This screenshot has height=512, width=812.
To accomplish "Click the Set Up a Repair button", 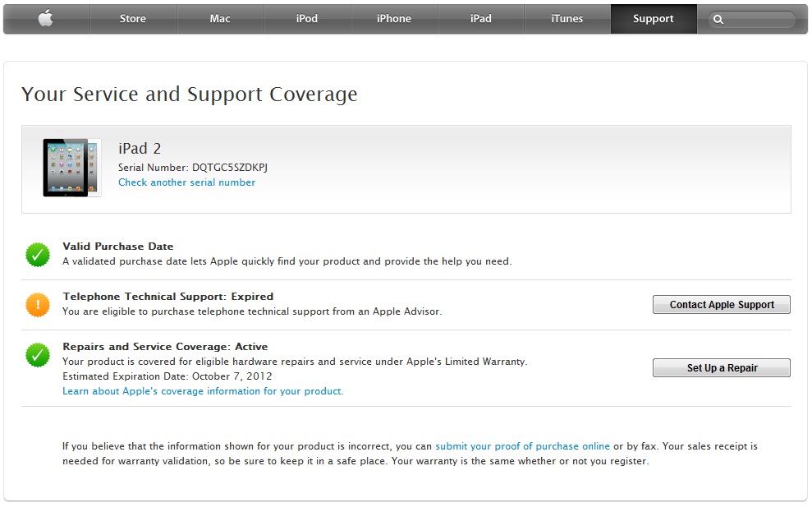I will (x=722, y=368).
